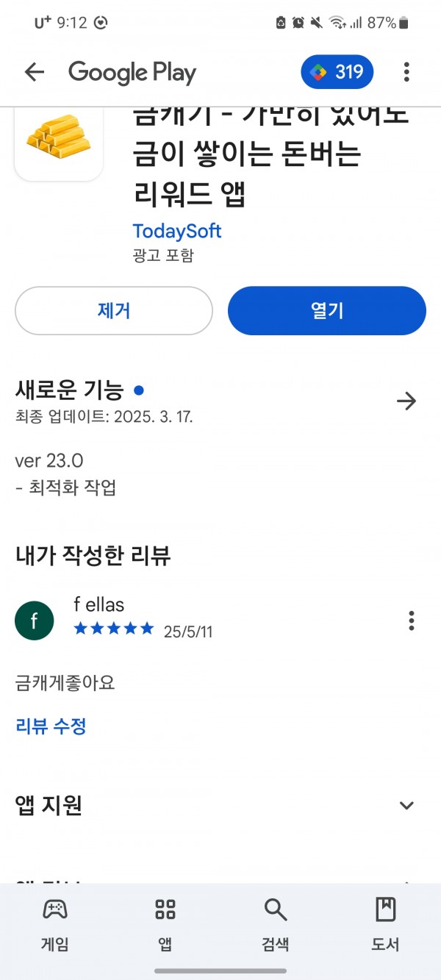
Task: Open review options three-dot menu
Action: [x=412, y=620]
